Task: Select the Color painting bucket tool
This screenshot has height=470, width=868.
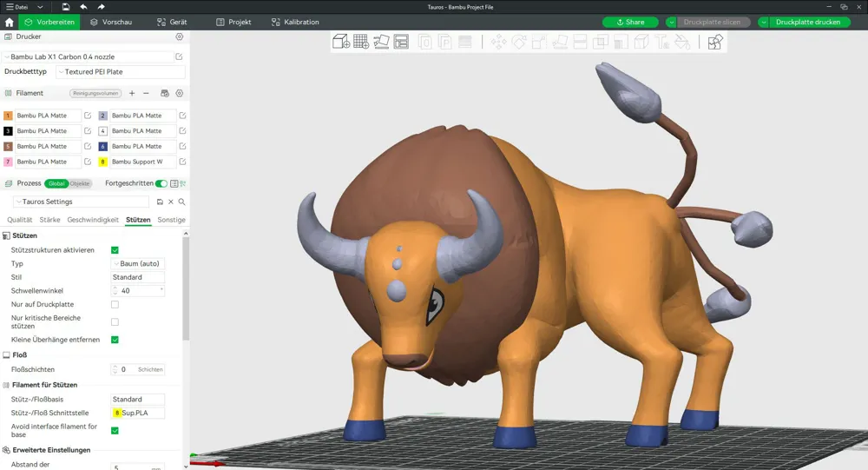Action: click(682, 42)
